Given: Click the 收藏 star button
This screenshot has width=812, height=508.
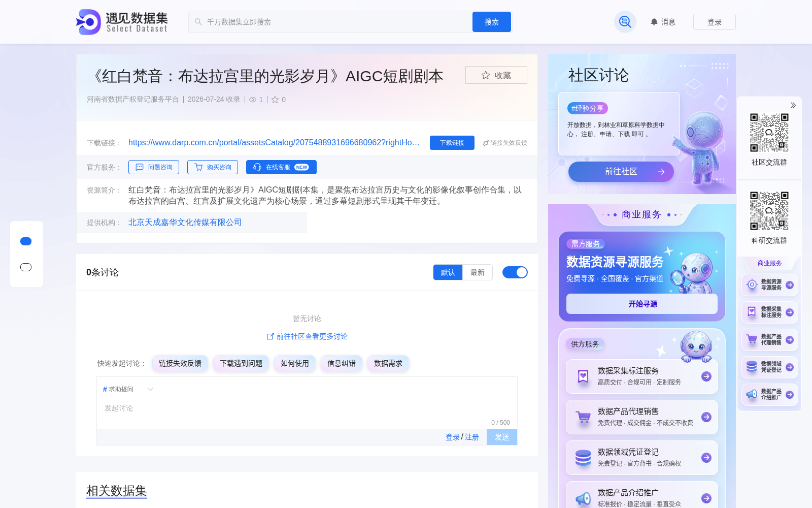Looking at the screenshot, I should [496, 75].
